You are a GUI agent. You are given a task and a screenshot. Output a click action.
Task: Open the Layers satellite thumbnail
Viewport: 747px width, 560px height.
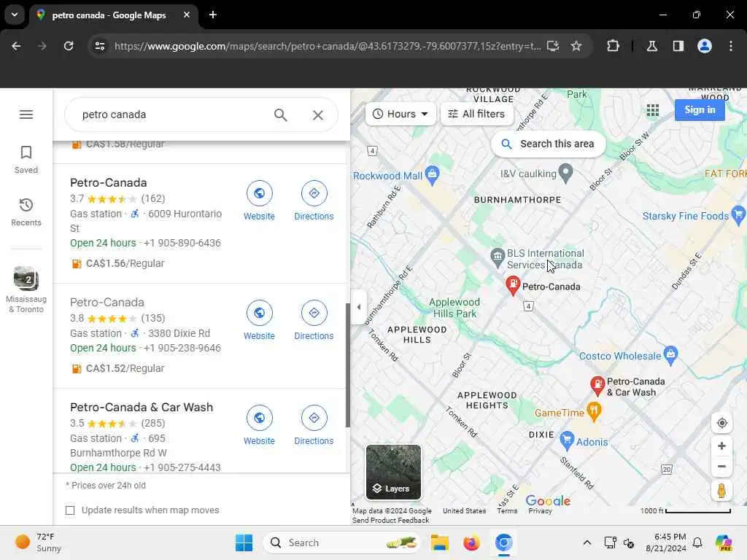click(x=393, y=472)
